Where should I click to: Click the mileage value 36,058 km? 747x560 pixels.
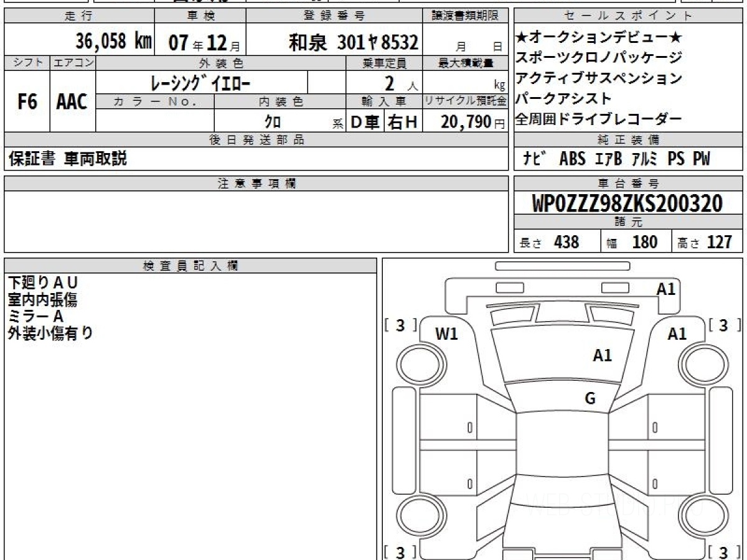point(114,42)
